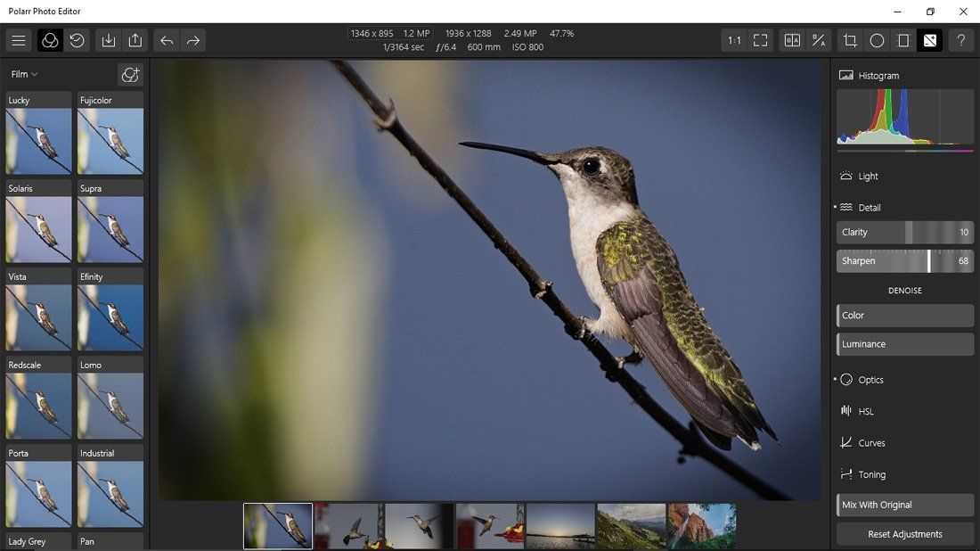Click the ISO 800 metadata text
This screenshot has height=551, width=980.
[x=527, y=47]
